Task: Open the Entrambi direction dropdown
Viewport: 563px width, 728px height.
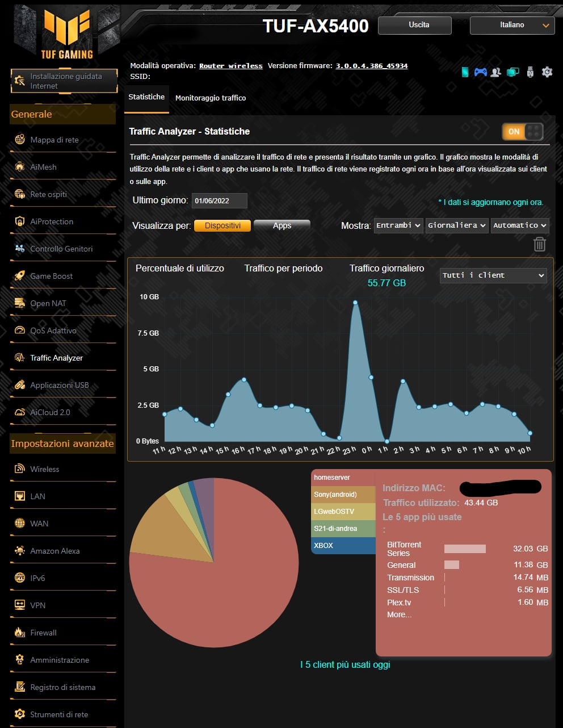Action: tap(398, 225)
